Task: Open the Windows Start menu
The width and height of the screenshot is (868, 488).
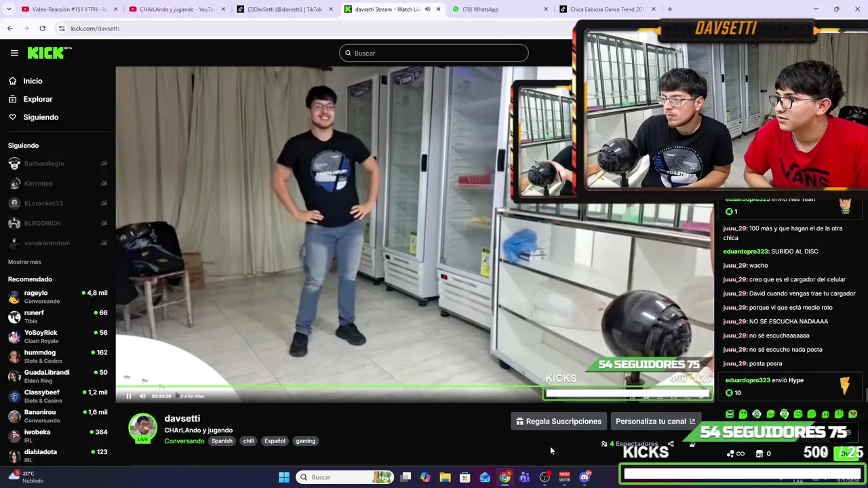Action: pos(283,477)
